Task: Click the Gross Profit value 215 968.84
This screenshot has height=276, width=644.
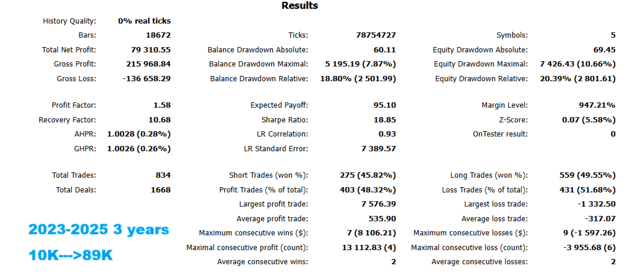Action: pyautogui.click(x=149, y=64)
